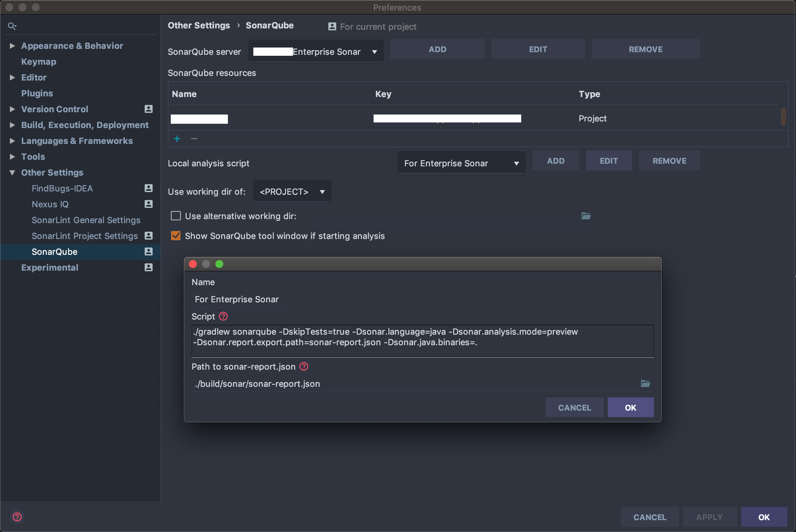The width and height of the screenshot is (796, 532).
Task: Click CANCEL in Preferences window
Action: [650, 517]
